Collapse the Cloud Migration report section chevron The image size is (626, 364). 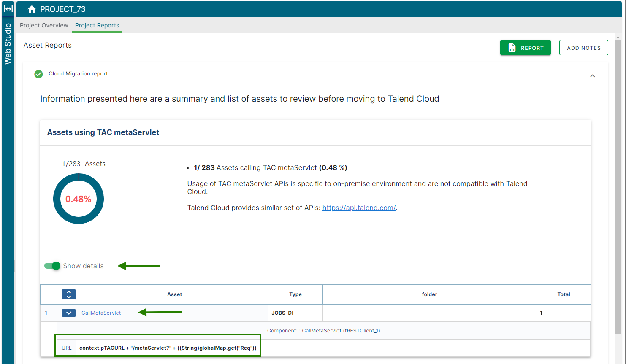pyautogui.click(x=593, y=75)
